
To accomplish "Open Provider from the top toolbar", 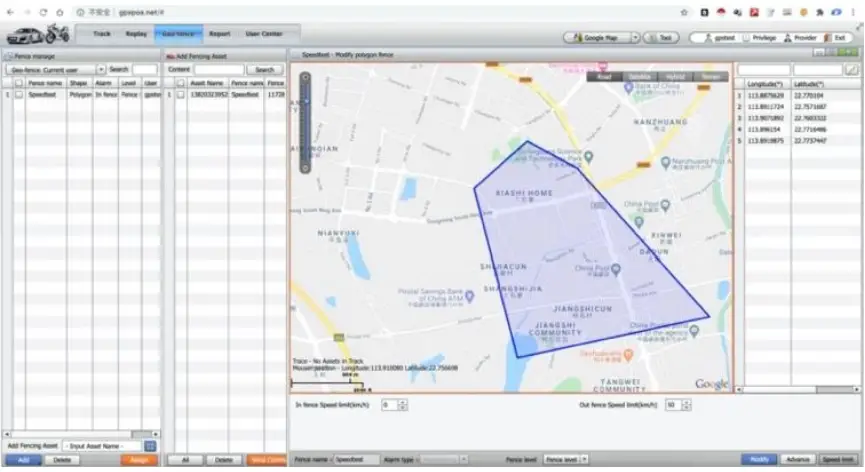I will pos(800,37).
